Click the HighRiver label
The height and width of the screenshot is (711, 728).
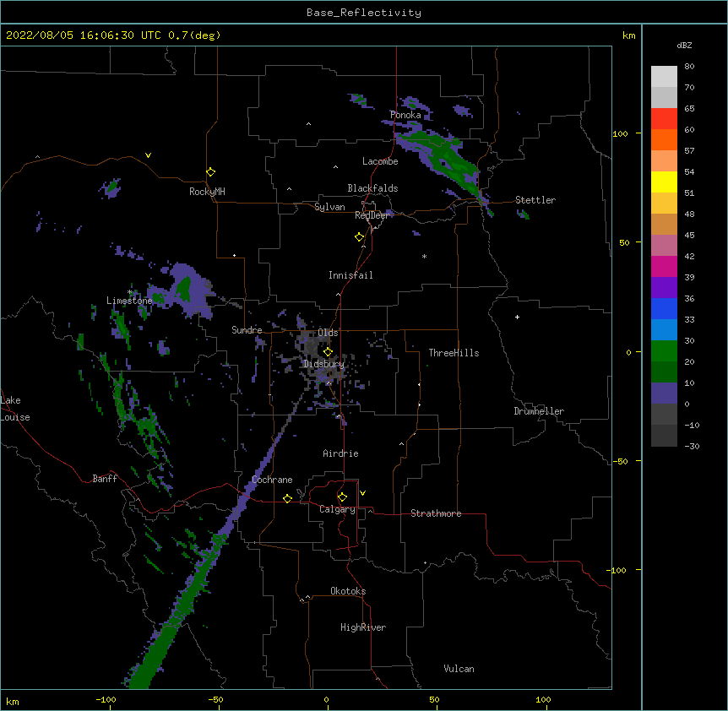[363, 627]
